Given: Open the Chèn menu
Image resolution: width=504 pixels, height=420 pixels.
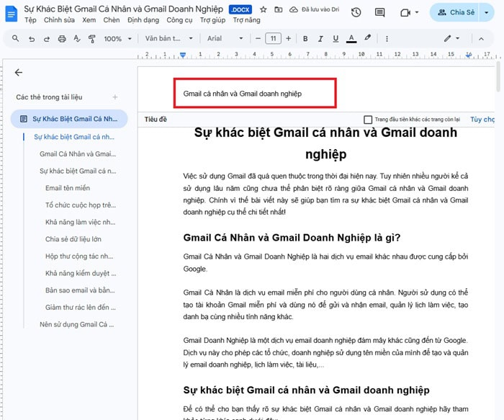Looking at the screenshot, I should click(x=111, y=20).
